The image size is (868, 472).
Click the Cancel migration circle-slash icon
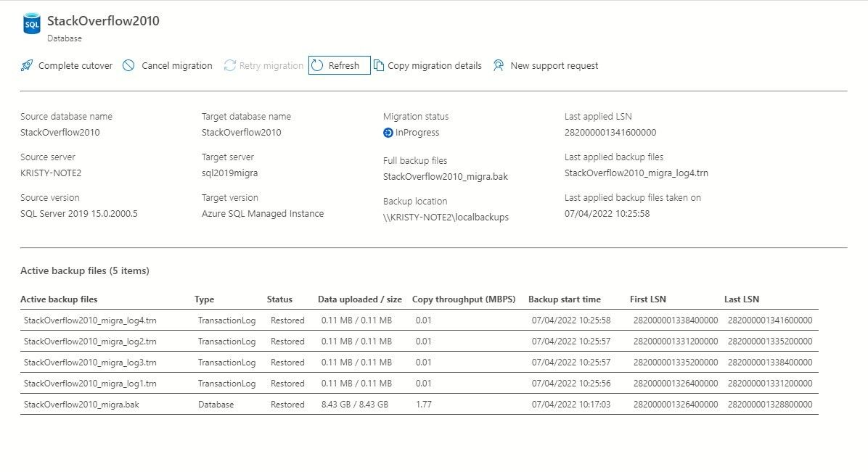click(128, 65)
